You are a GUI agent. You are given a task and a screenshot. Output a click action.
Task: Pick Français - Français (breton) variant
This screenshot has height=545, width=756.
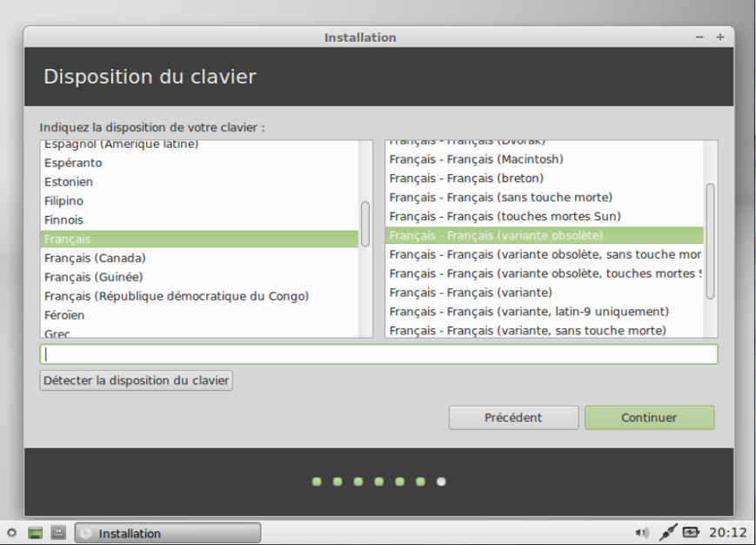pyautogui.click(x=545, y=178)
